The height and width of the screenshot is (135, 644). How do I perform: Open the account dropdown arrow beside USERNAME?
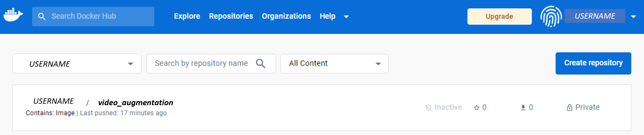click(x=633, y=17)
